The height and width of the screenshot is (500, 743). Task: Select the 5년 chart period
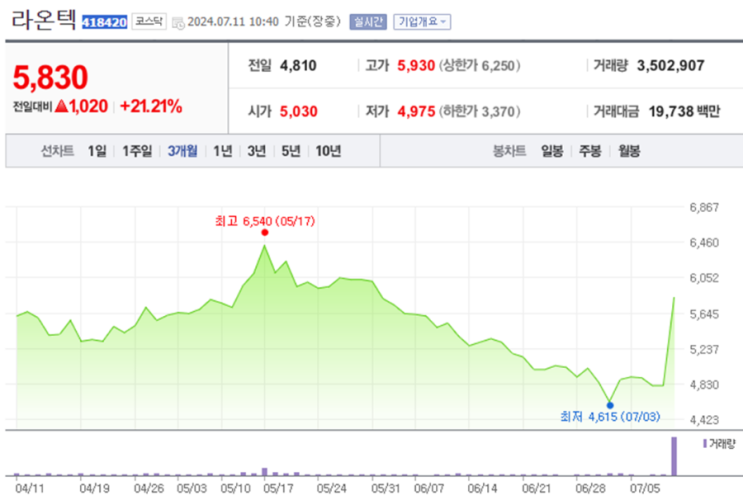(291, 151)
